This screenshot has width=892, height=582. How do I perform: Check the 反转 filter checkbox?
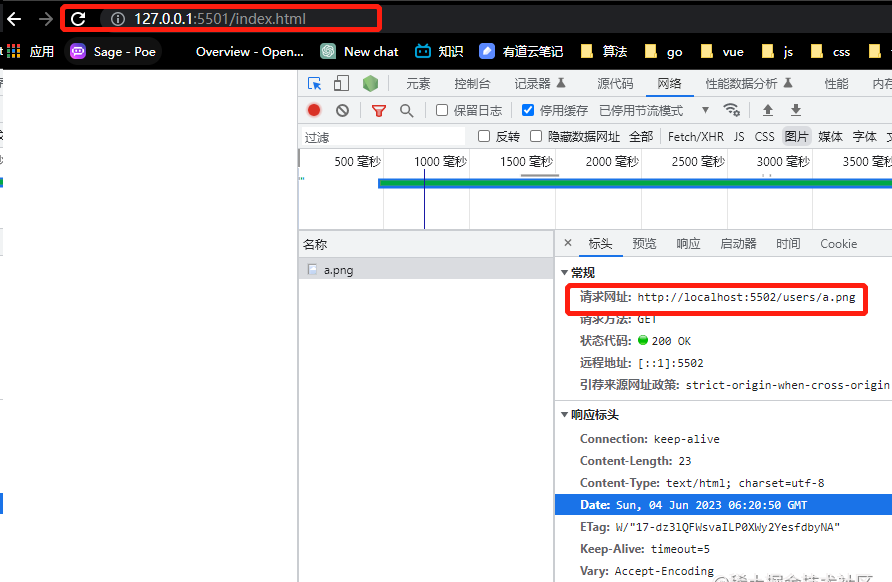(x=484, y=136)
